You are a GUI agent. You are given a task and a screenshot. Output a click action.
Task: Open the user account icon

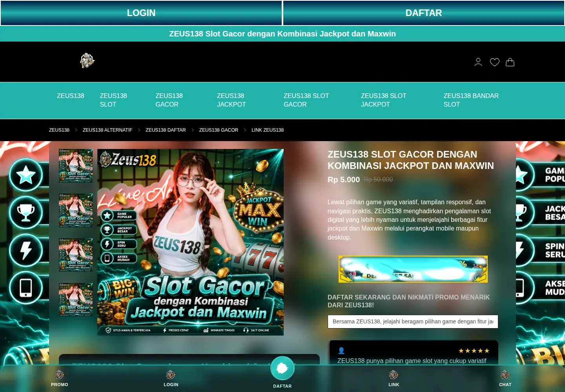tap(478, 62)
